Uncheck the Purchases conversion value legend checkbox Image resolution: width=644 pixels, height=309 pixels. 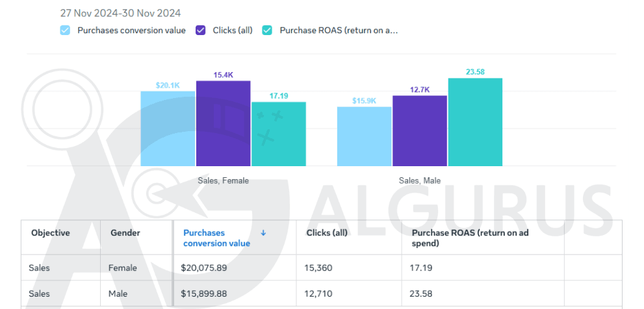click(x=65, y=31)
